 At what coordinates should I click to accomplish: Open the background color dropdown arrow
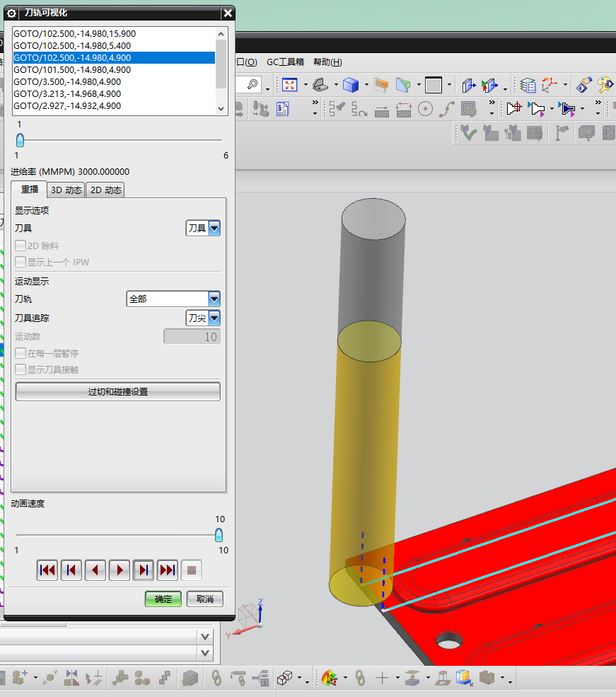click(450, 85)
